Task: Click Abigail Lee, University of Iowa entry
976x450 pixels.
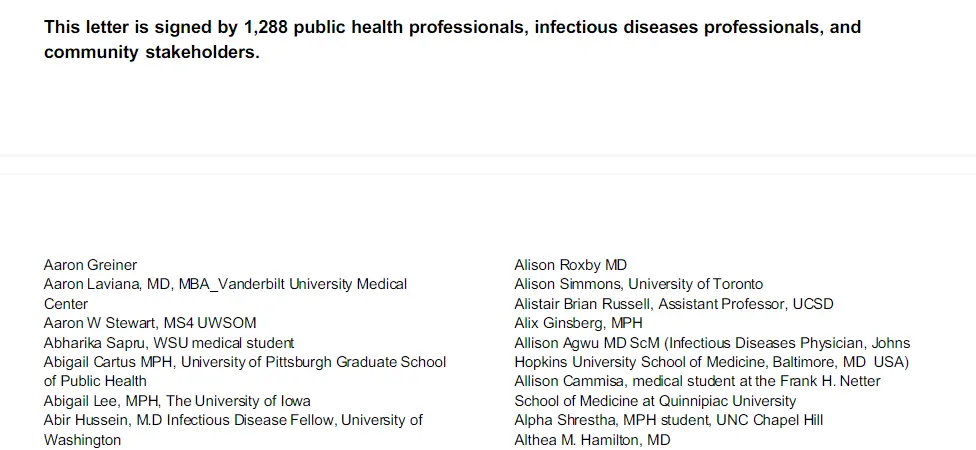Action: point(177,401)
